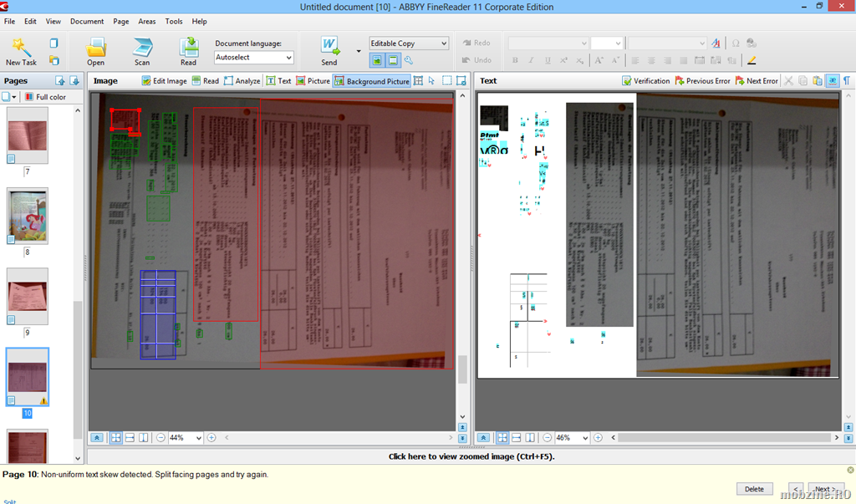Close the warning panel
Screen dimensions: 856x504
850,470
